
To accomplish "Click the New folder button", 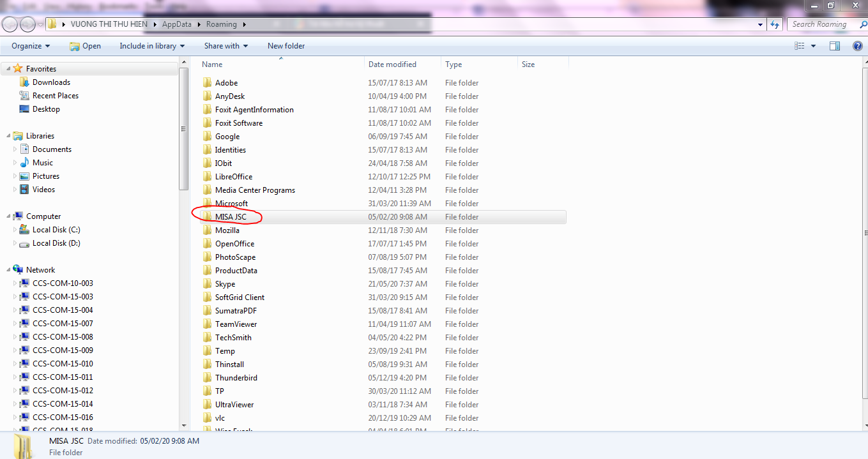I will coord(286,46).
